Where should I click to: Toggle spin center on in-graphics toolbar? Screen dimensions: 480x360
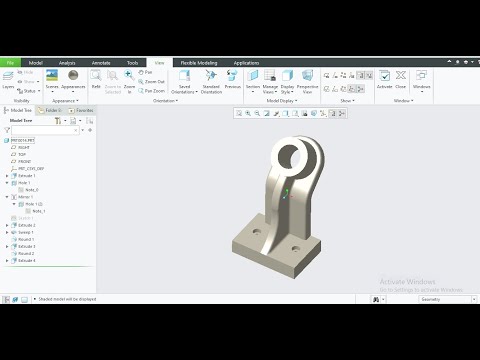pos(342,114)
